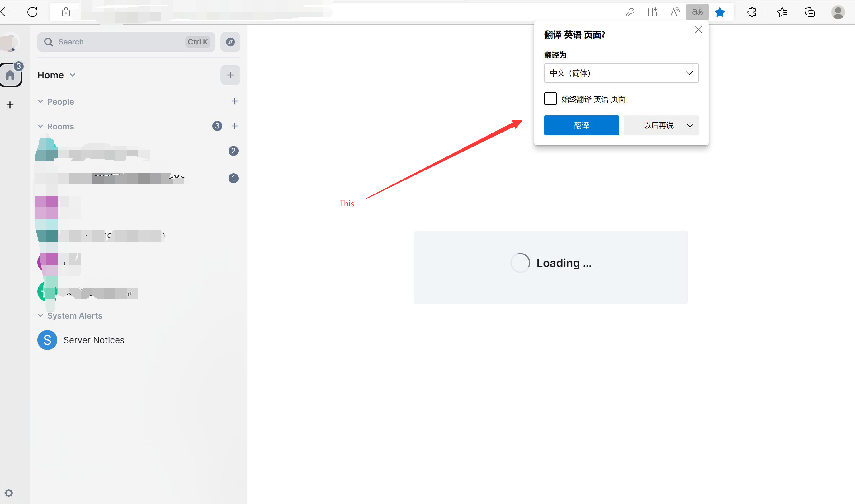Click the browser profile avatar

pos(838,12)
